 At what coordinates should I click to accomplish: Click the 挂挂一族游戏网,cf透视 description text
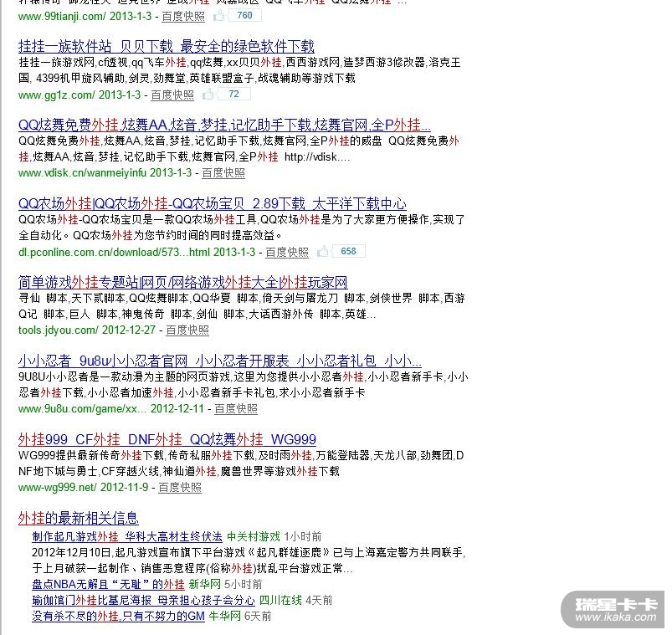[239, 69]
